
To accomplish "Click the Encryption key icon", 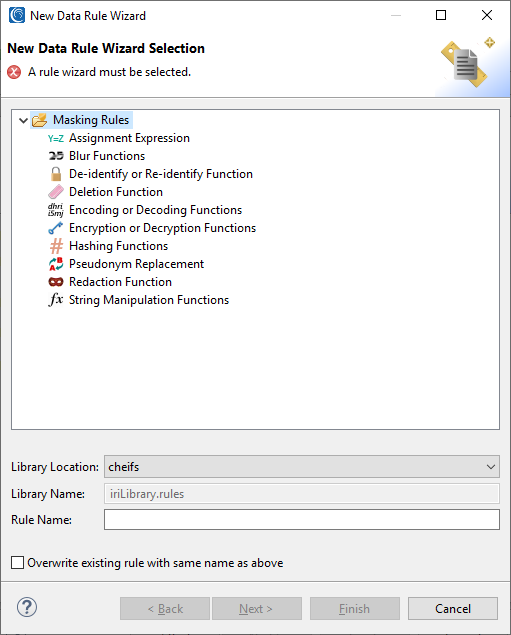I will point(56,228).
